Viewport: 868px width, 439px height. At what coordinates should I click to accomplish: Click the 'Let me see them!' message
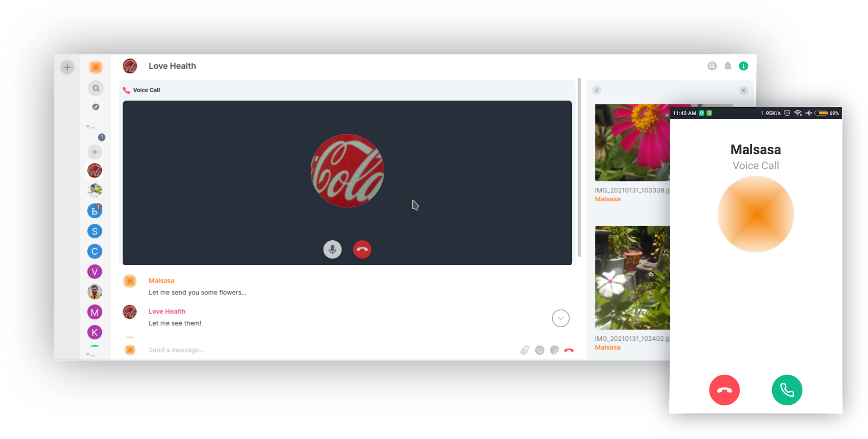click(175, 323)
